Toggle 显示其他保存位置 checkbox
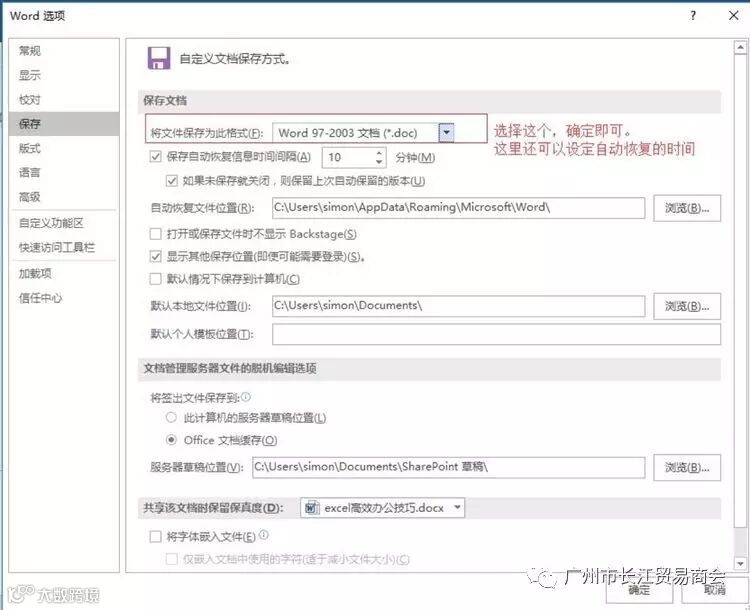 coord(155,256)
